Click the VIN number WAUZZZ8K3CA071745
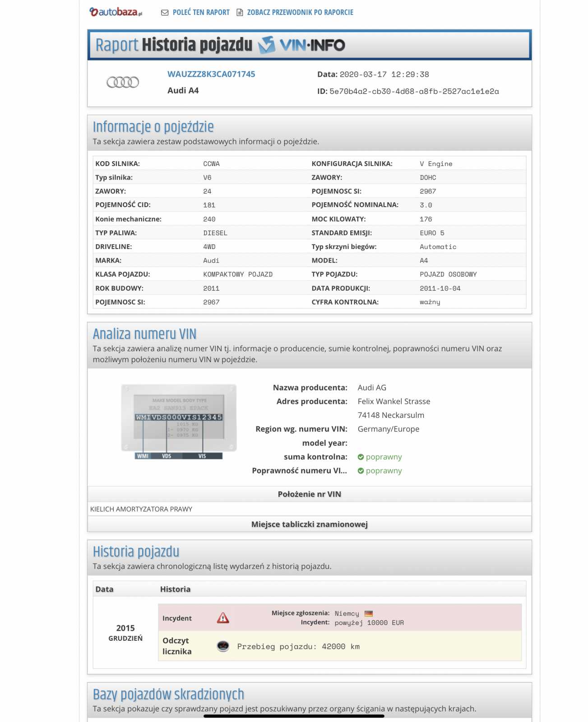The image size is (588, 722). coord(211,74)
